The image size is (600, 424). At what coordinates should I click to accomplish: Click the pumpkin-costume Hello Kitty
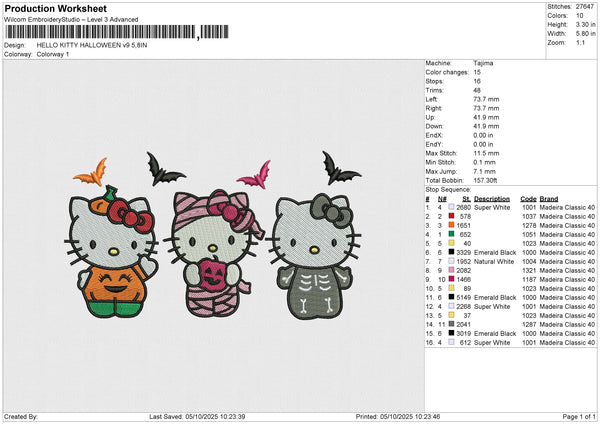(x=111, y=252)
